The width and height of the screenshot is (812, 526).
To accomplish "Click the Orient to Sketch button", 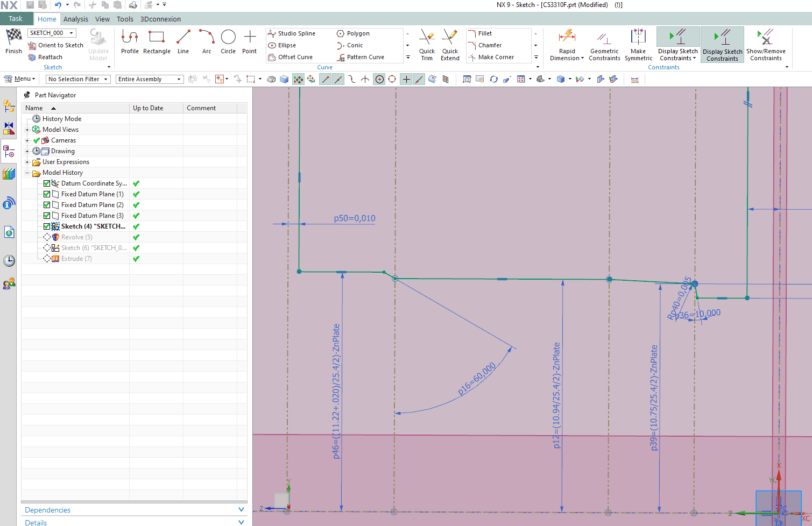I will [56, 45].
